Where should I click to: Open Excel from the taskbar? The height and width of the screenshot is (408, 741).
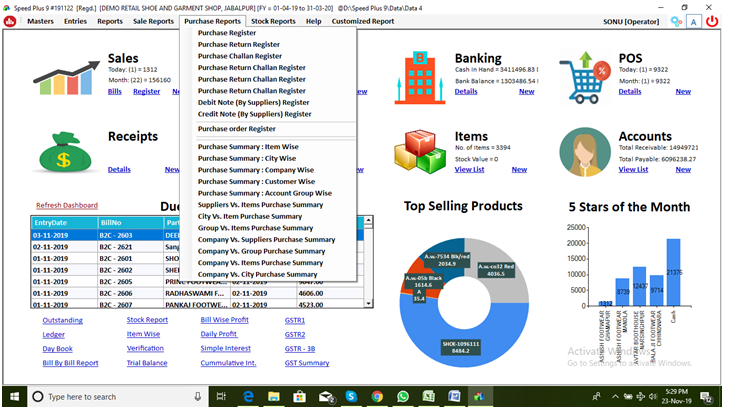(x=429, y=396)
